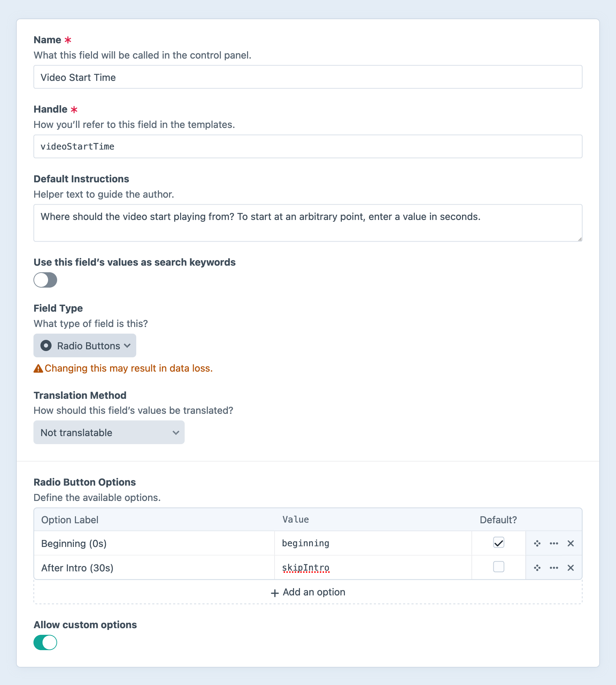This screenshot has height=685, width=616.
Task: Open actions menu for Beginning (0s) option
Action: 554,543
